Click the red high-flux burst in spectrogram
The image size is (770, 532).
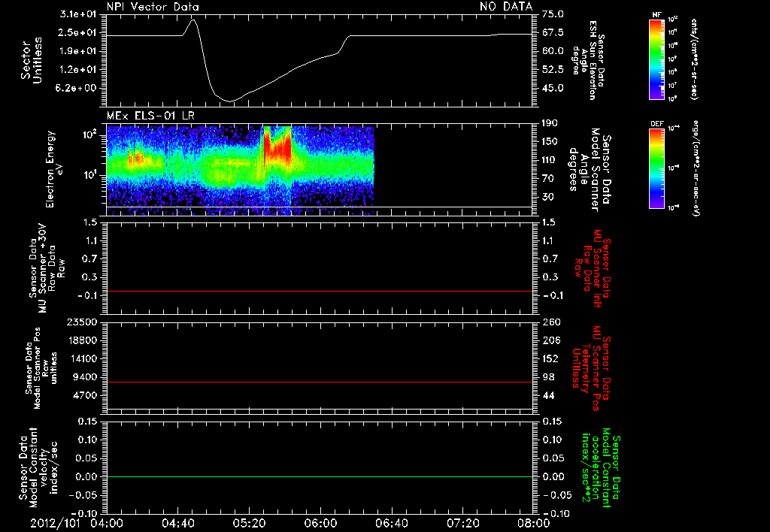277,145
